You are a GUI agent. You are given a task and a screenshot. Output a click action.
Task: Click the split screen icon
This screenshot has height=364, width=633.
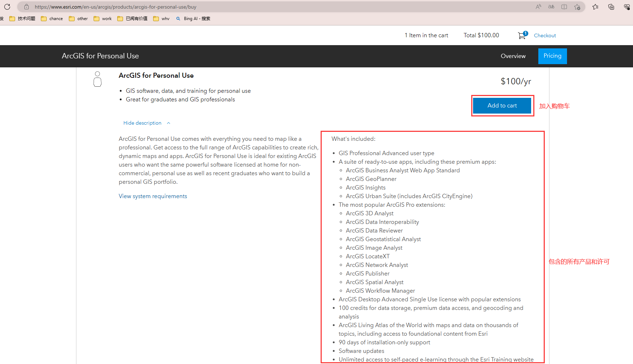coord(564,6)
